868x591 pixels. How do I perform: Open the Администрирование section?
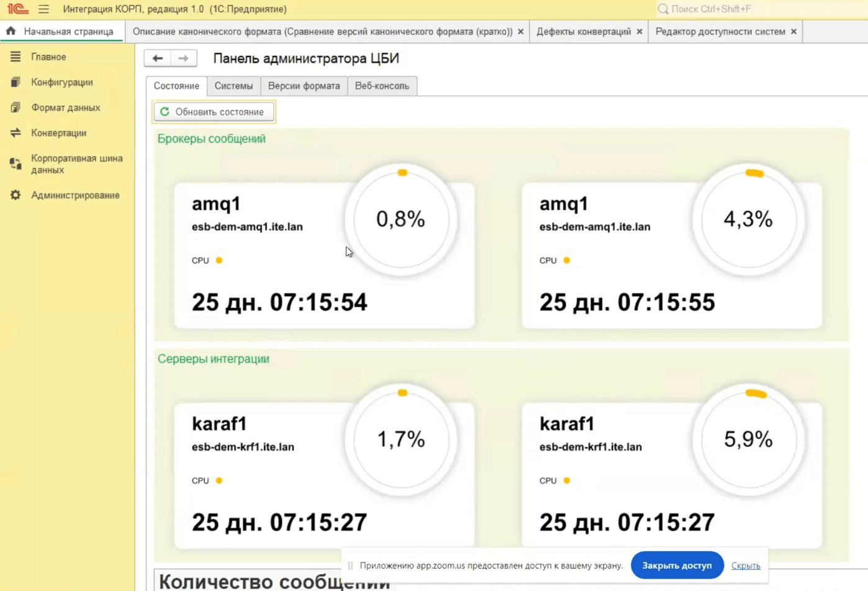pos(75,195)
